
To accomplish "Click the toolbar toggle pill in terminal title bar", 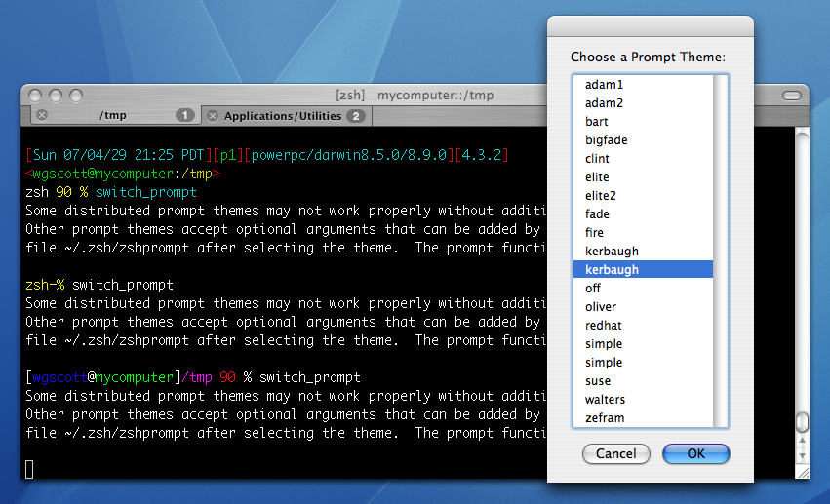I will click(x=791, y=96).
